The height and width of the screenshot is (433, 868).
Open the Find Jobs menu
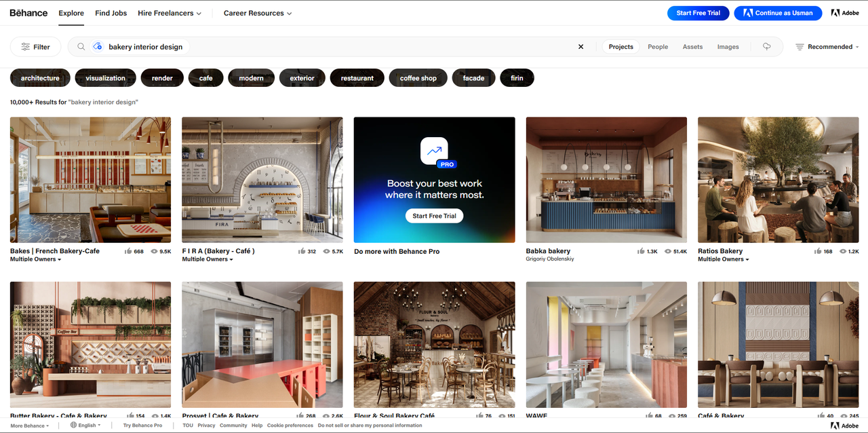(111, 12)
